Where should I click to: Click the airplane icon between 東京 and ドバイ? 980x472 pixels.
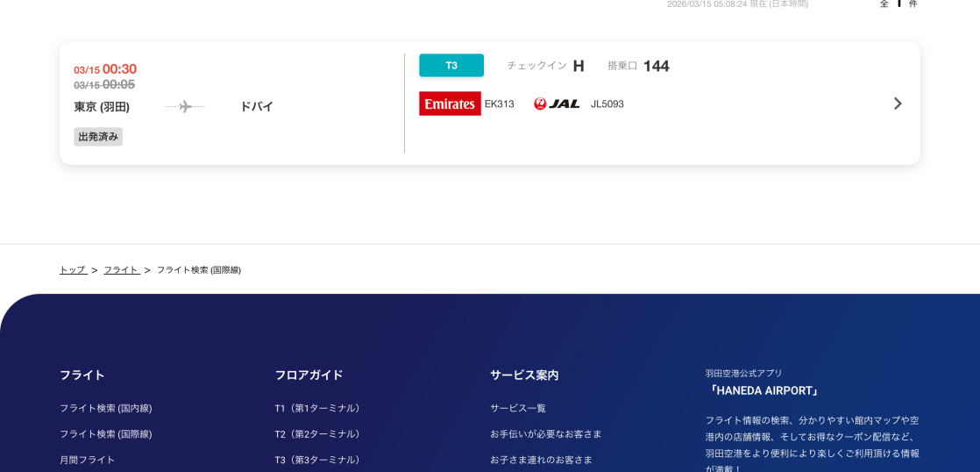pyautogui.click(x=185, y=106)
